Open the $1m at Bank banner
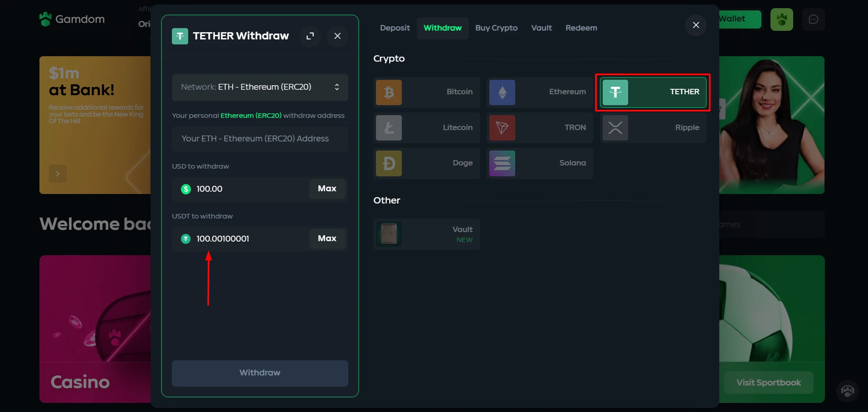 click(x=95, y=125)
